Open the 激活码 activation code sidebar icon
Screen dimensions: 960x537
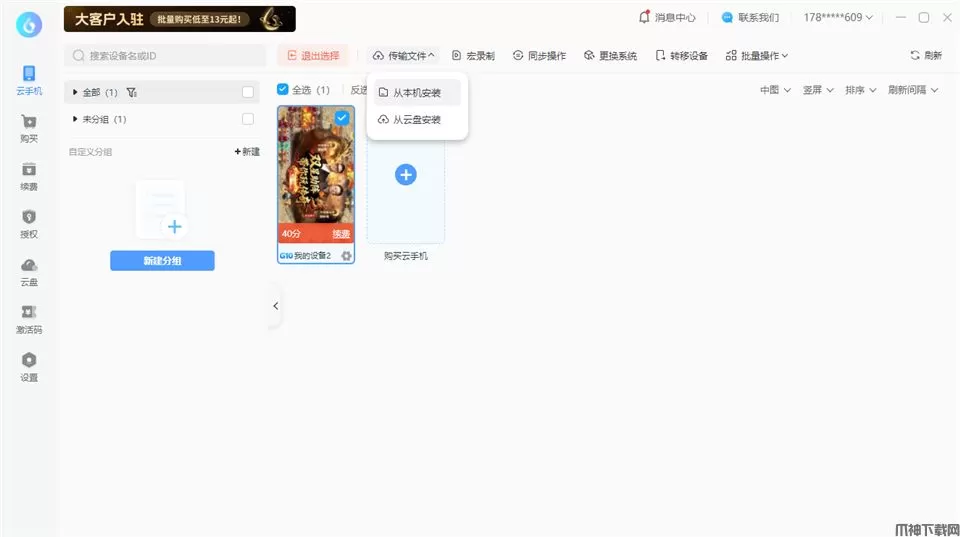click(29, 320)
